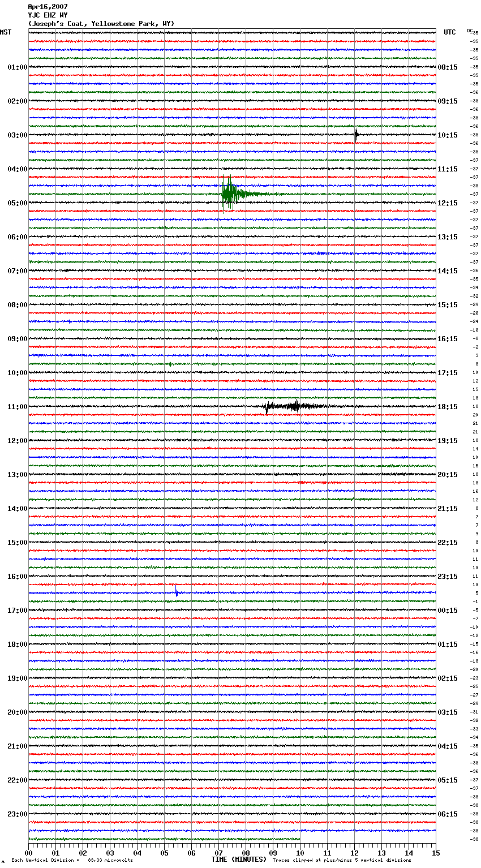The height and width of the screenshot is (868, 481).
Task: Click the '09:00' MST time label
Action: (x=18, y=339)
